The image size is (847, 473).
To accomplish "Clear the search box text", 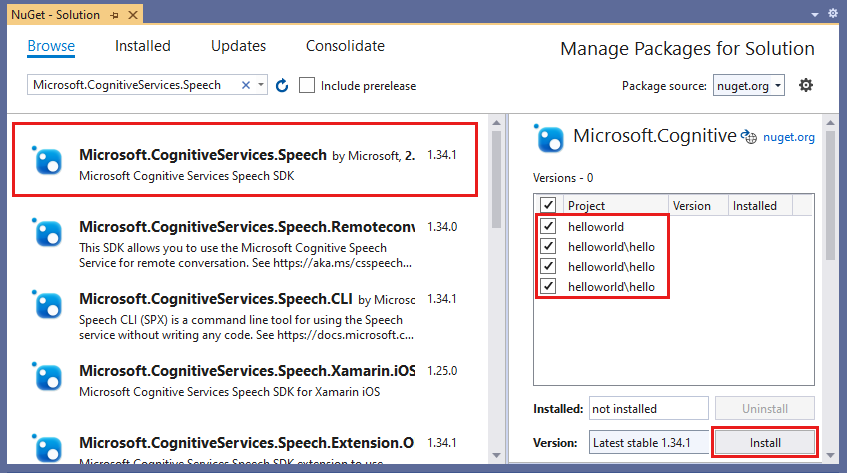I will tap(246, 86).
